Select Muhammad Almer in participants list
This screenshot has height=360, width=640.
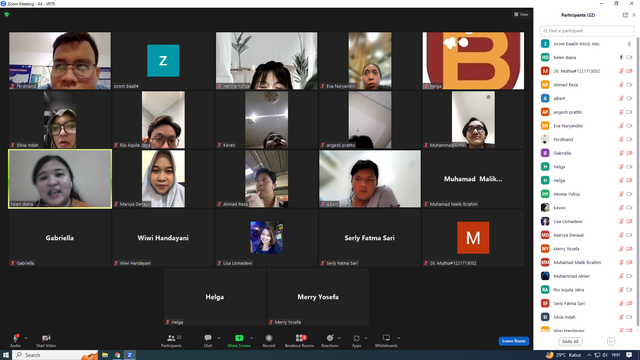(587, 276)
